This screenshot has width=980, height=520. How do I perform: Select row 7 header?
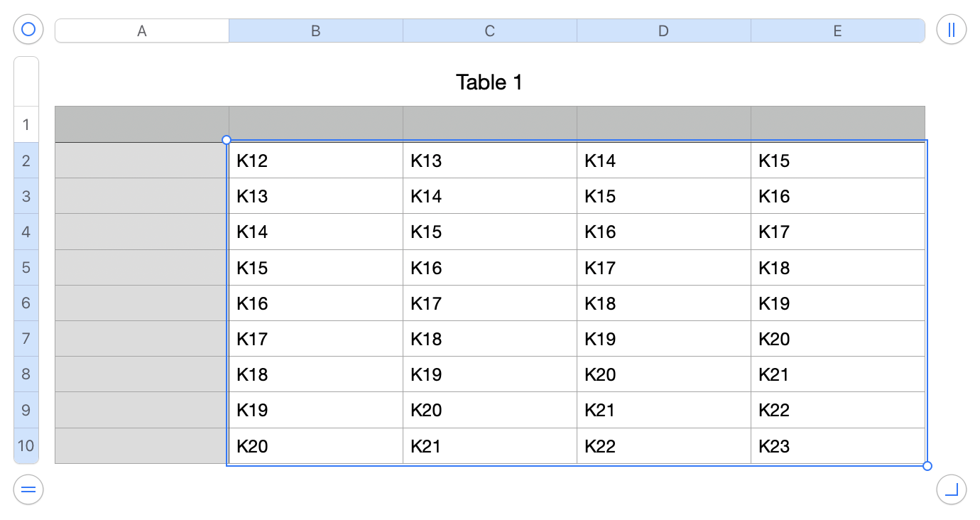pyautogui.click(x=26, y=339)
